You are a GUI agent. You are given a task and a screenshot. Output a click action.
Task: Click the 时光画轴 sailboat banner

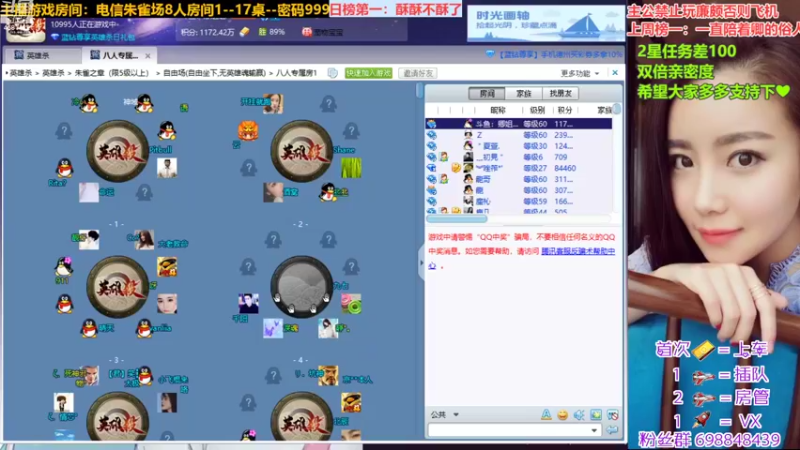point(545,23)
